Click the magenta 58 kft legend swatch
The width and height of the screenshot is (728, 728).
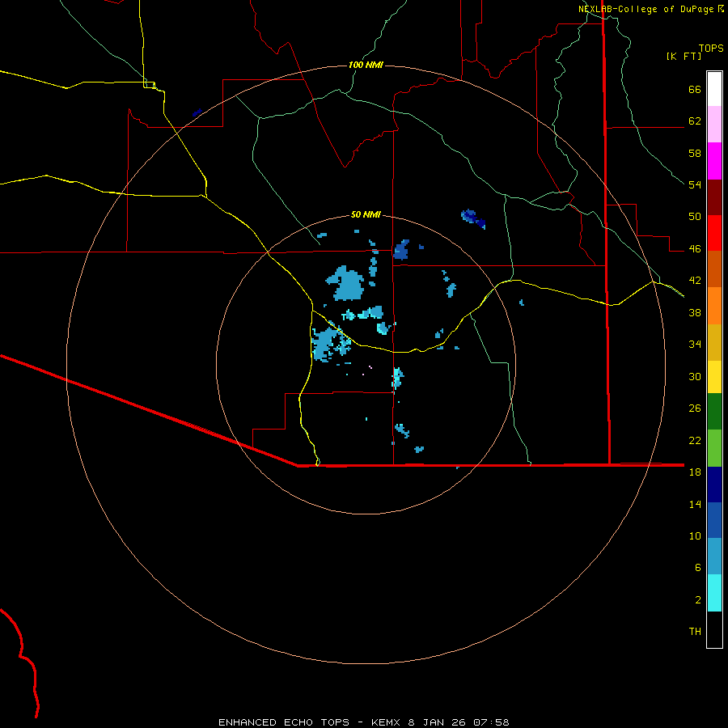coord(714,161)
